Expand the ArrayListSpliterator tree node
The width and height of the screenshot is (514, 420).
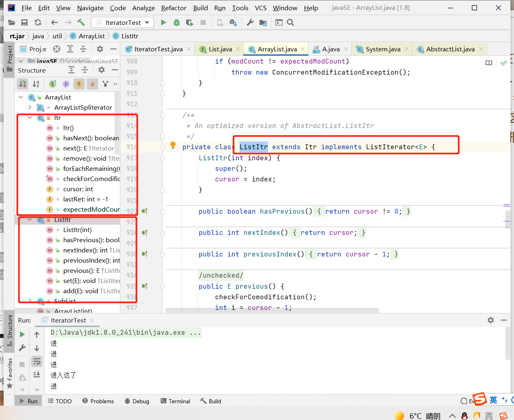point(30,107)
